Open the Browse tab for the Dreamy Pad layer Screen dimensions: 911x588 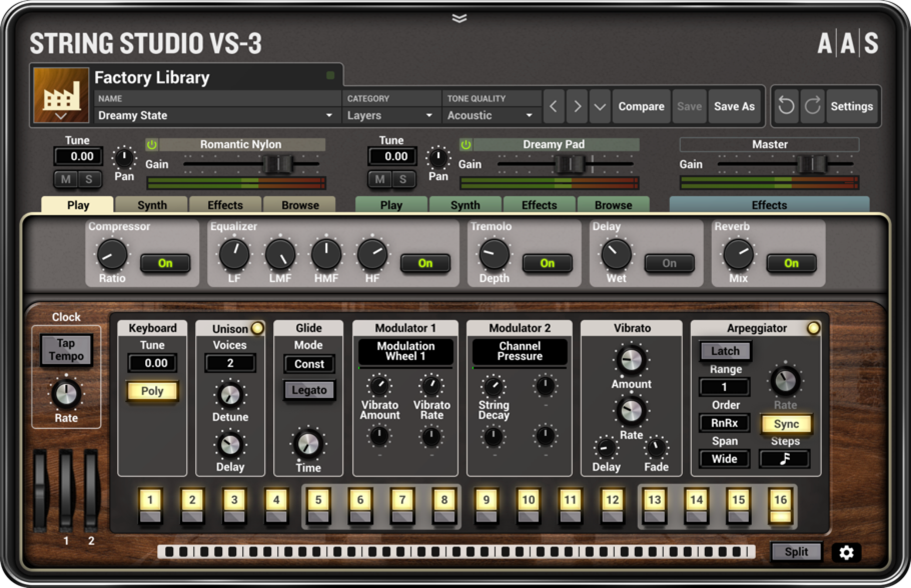[613, 205]
